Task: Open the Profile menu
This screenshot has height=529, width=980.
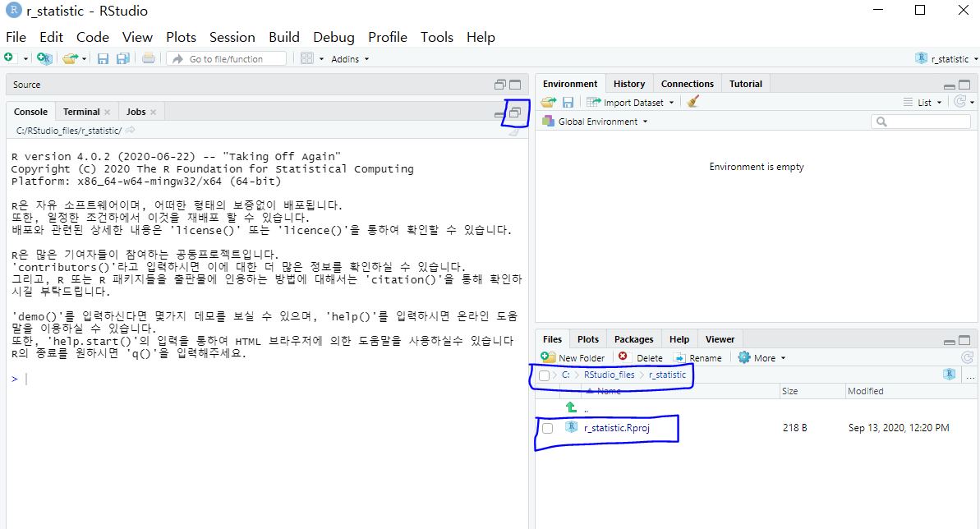Action: coord(388,37)
